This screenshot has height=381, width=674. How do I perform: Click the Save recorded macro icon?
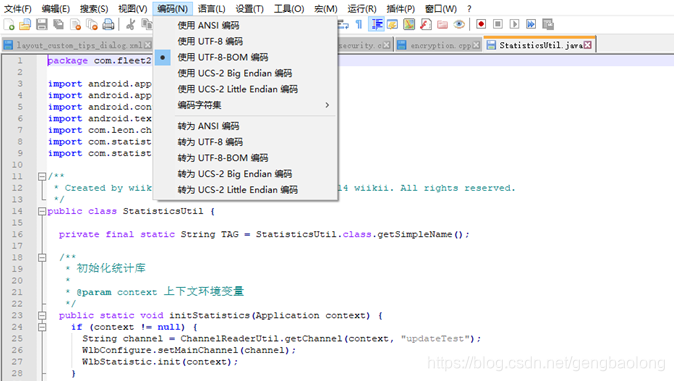548,25
